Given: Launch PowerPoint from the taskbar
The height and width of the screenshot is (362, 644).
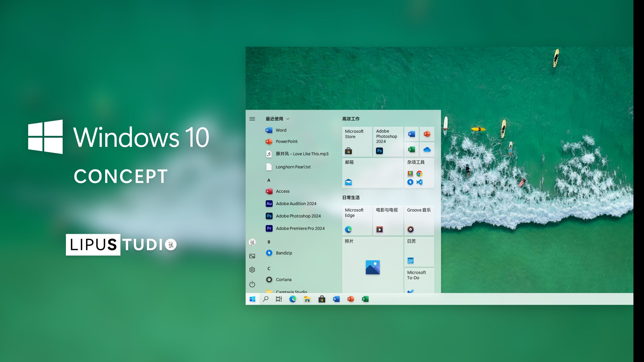Looking at the screenshot, I should [351, 299].
